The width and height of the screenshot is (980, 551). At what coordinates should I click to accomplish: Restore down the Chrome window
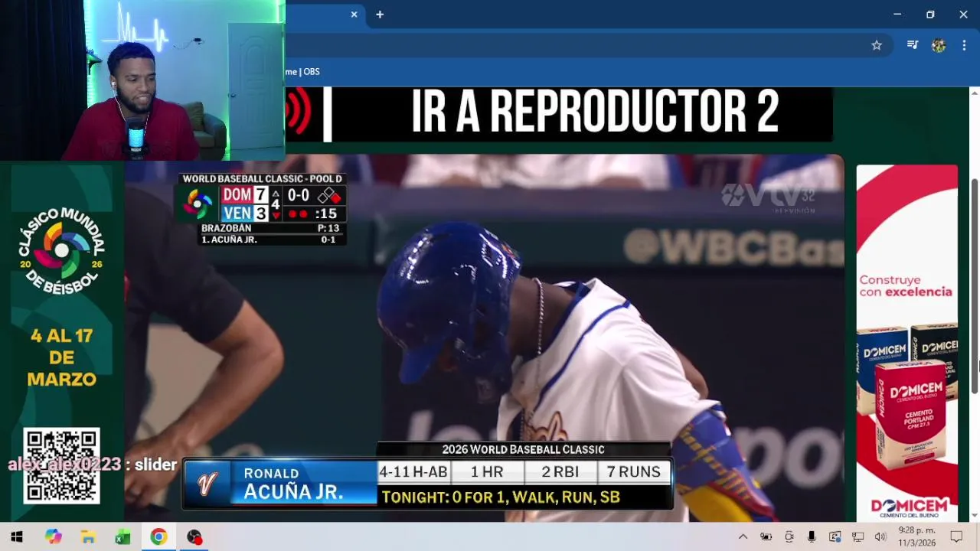[x=930, y=15]
